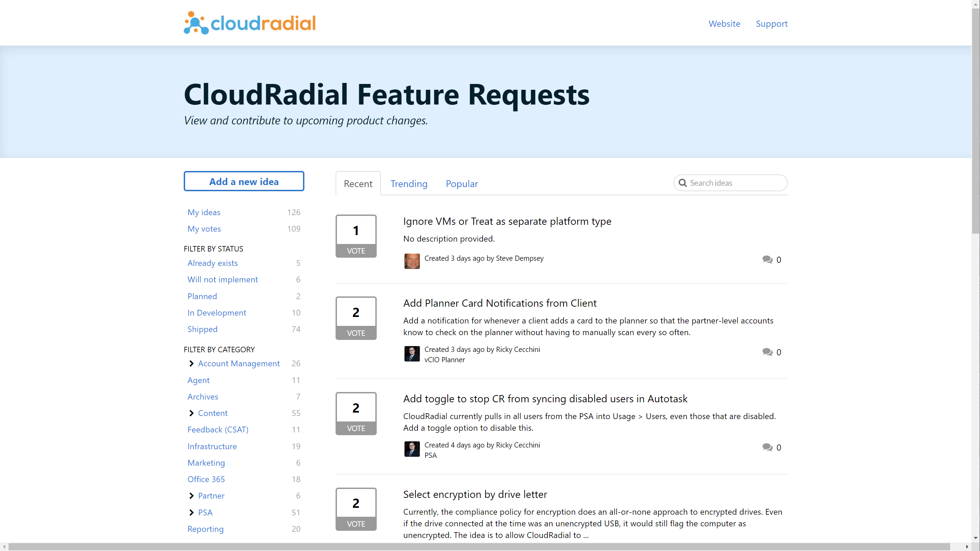Click the vertical scrollbar thumb

976,122
